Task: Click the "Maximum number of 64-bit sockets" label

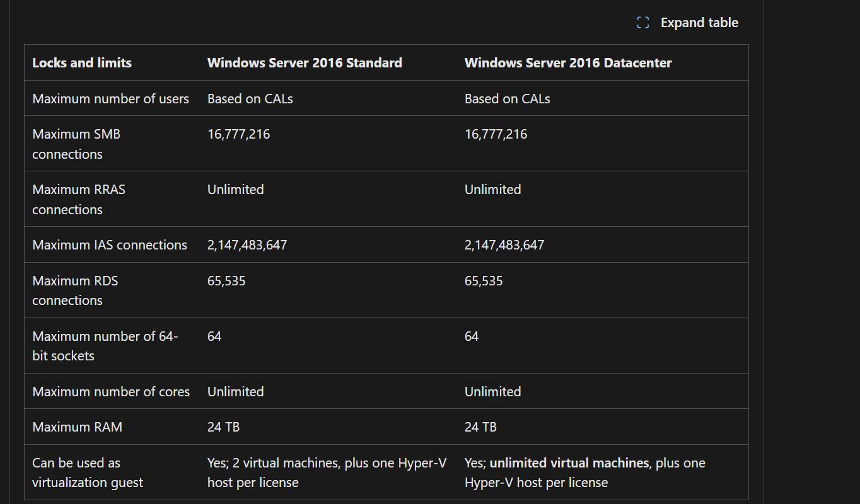Action: click(105, 346)
